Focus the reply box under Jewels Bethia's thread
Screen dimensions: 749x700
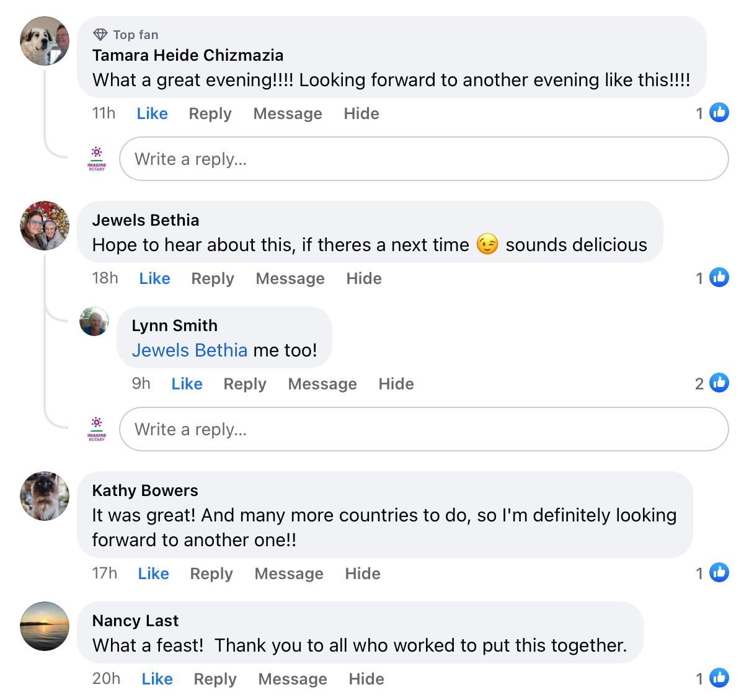[423, 429]
